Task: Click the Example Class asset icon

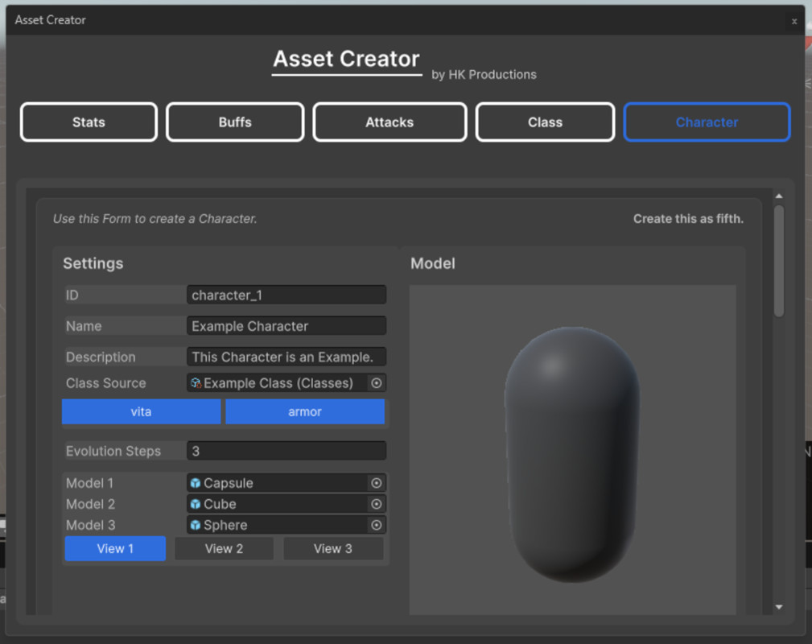Action: [196, 382]
